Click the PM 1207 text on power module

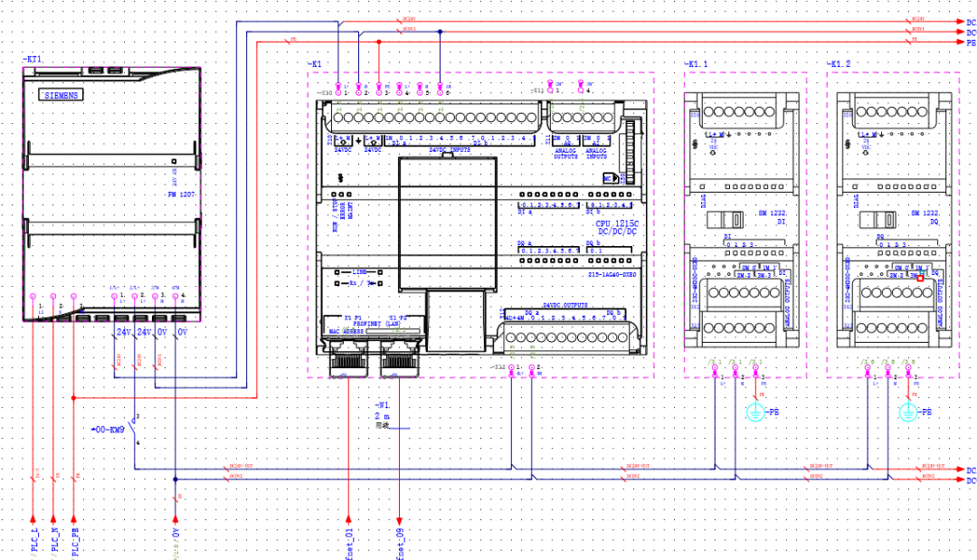click(x=181, y=195)
